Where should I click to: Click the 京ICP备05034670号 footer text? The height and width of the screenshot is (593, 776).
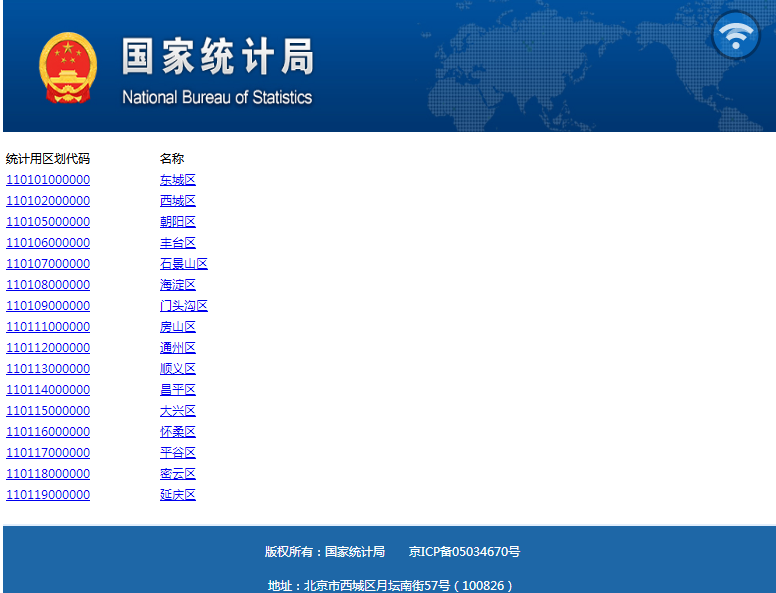[464, 551]
